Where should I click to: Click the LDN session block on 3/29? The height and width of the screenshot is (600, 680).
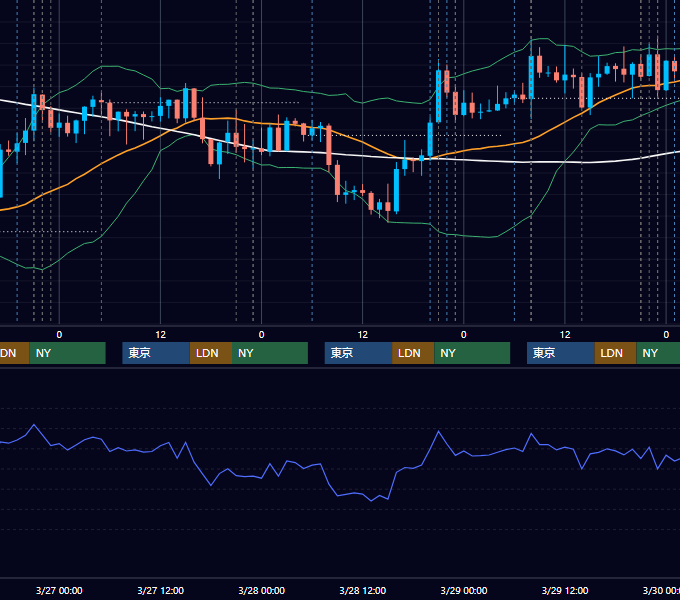(615, 353)
